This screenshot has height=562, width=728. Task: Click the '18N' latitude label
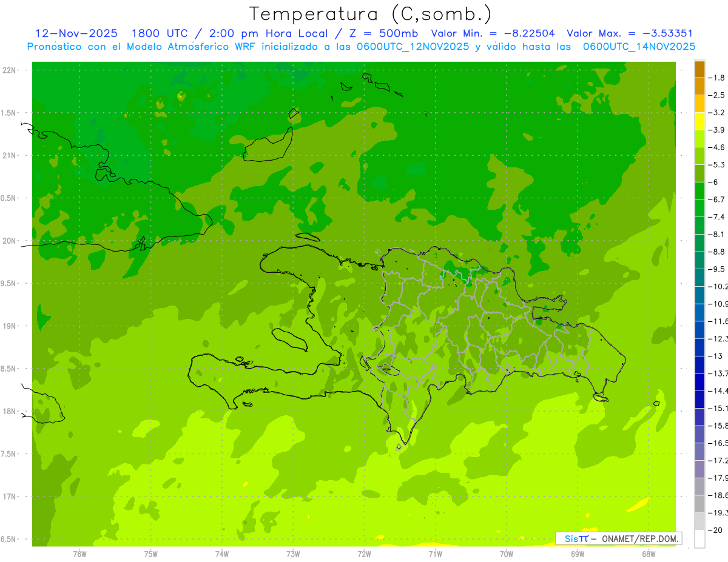click(x=8, y=411)
